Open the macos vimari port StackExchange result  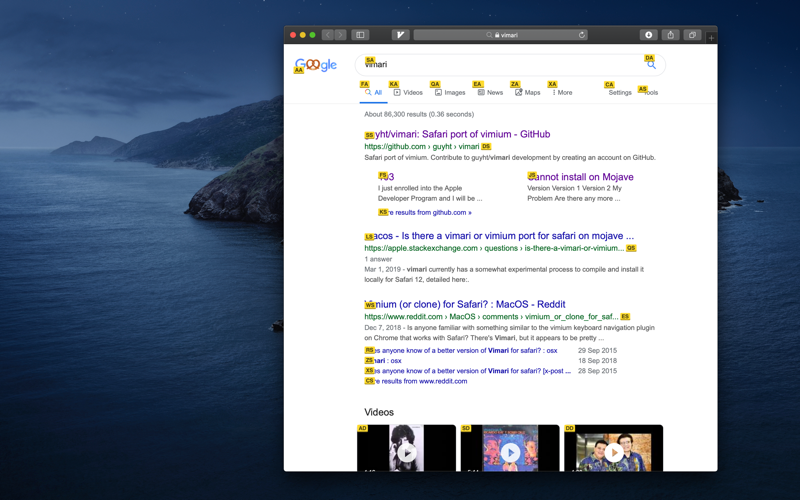click(x=499, y=236)
